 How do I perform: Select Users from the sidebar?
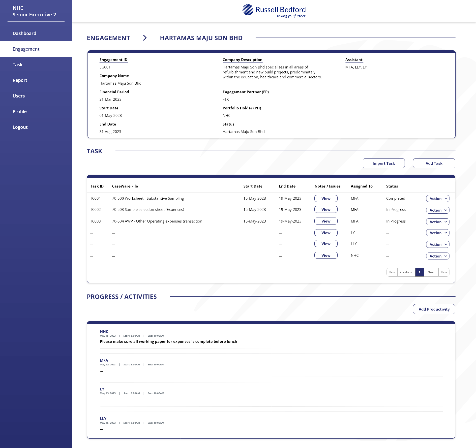tap(19, 96)
